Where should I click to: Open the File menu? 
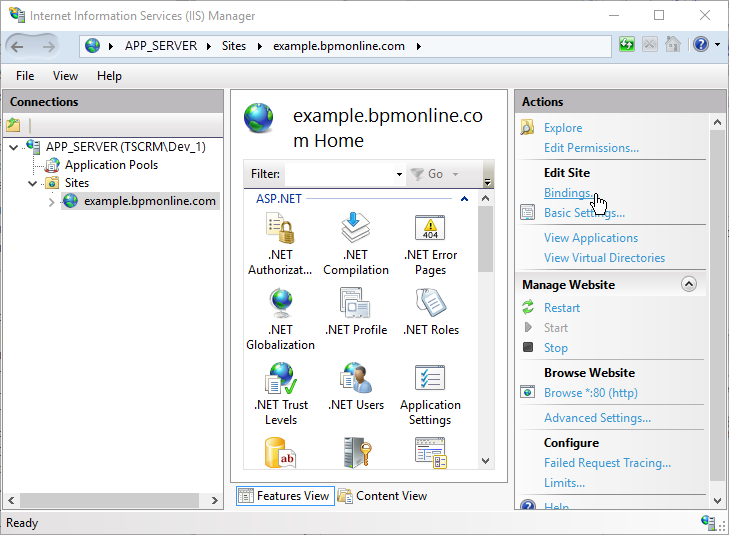point(25,76)
